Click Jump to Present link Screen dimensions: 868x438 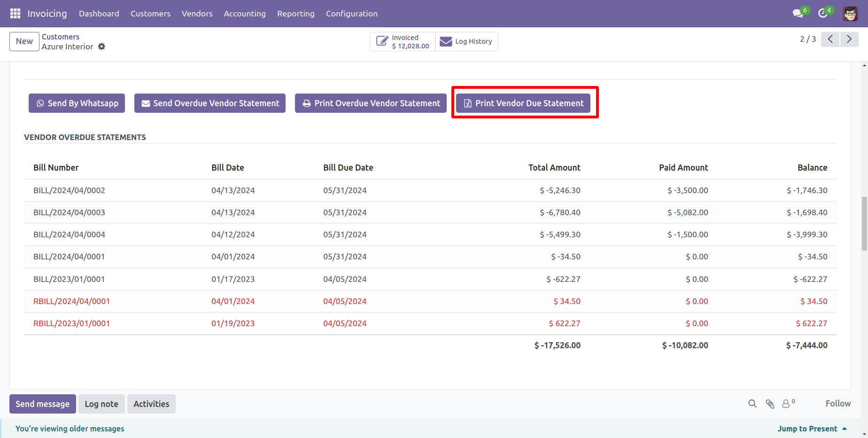pos(812,429)
